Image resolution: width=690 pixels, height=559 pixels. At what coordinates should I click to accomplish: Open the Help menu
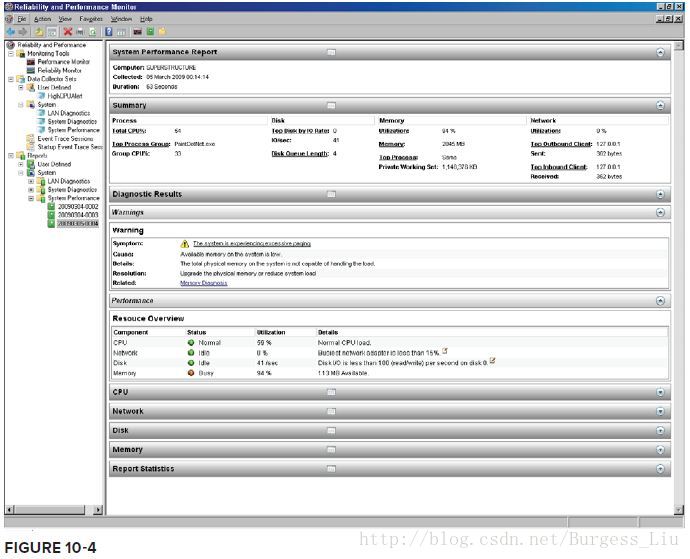click(146, 19)
